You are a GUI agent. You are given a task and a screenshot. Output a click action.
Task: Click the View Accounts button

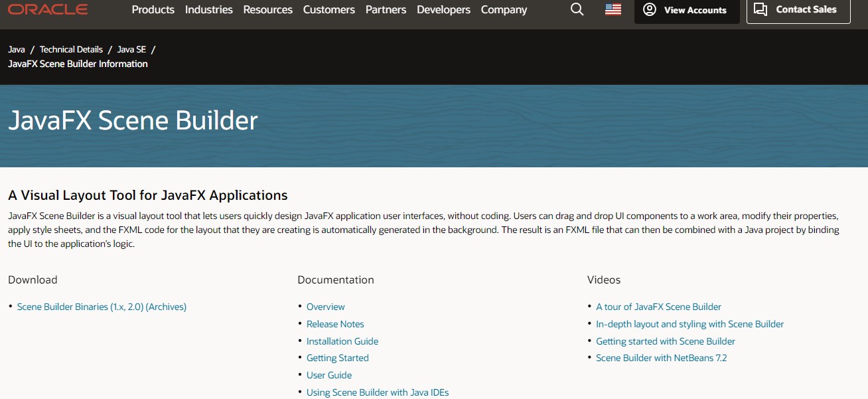point(687,10)
